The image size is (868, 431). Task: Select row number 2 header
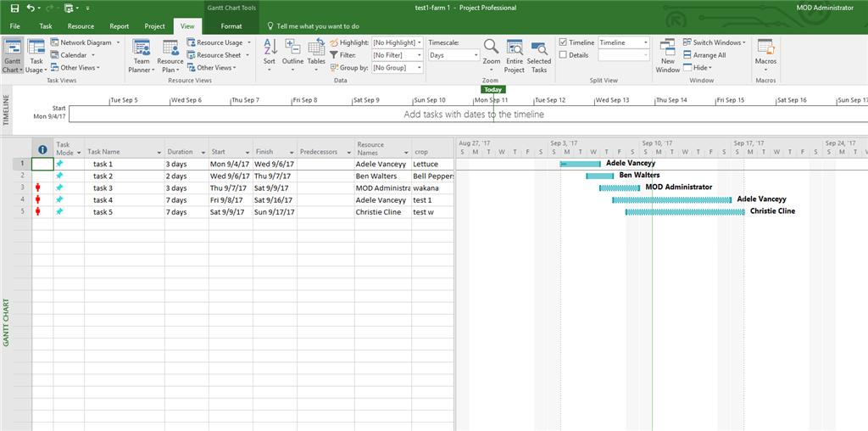coord(22,176)
